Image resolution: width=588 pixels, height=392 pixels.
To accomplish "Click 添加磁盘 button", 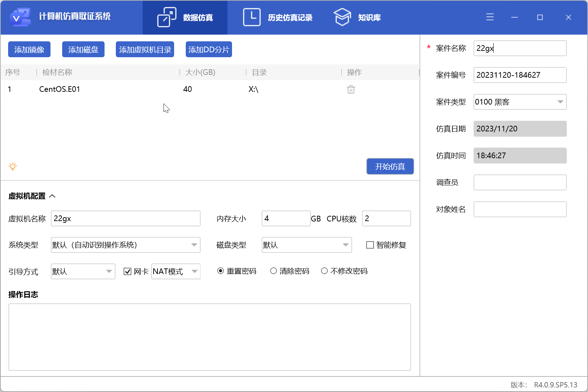I will point(83,49).
